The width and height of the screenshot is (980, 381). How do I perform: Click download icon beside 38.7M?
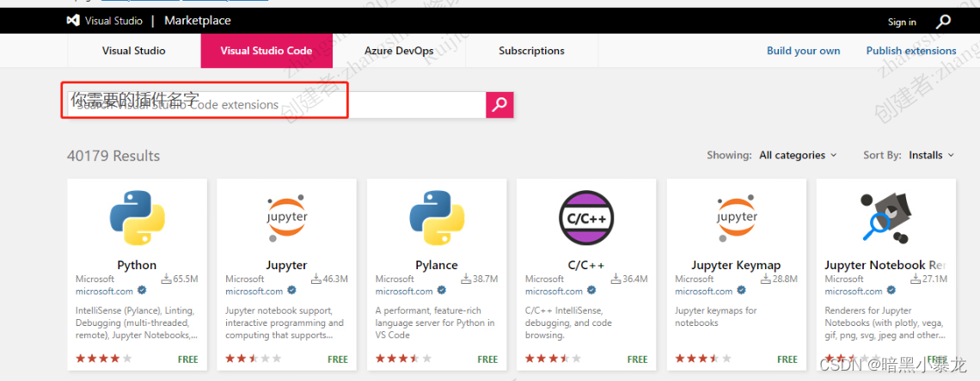pyautogui.click(x=466, y=279)
